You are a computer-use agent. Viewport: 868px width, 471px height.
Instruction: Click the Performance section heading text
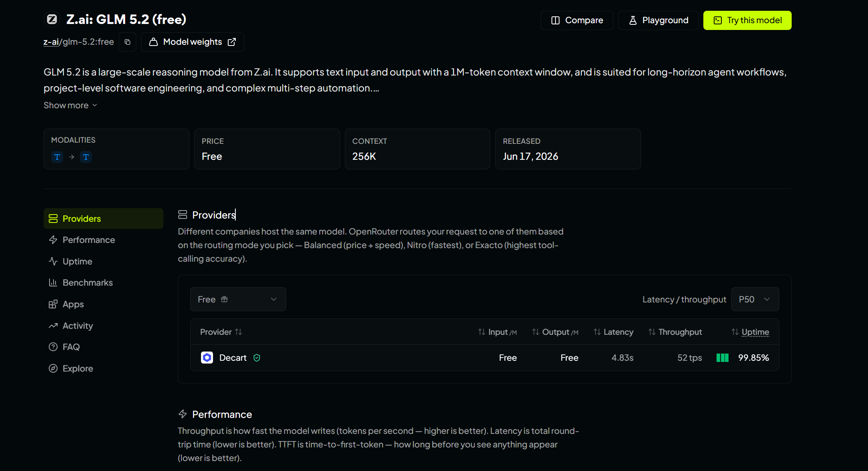point(222,414)
